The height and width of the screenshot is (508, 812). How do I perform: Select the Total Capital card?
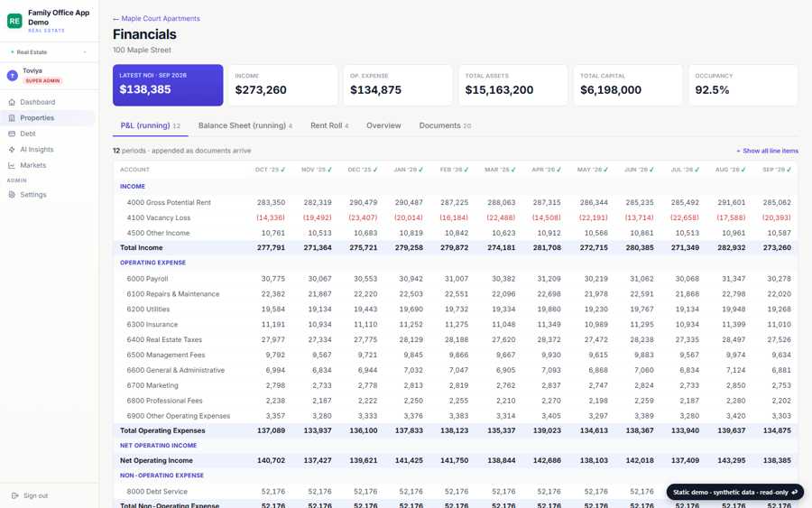[628, 86]
